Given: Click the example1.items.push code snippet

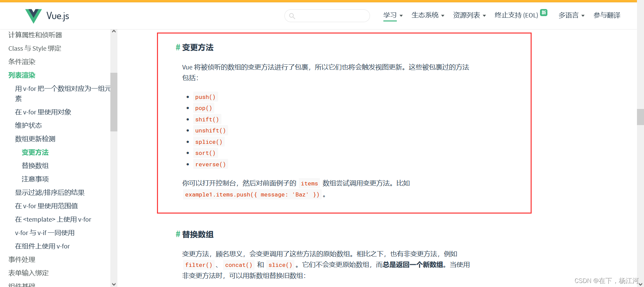Looking at the screenshot, I should (252, 194).
